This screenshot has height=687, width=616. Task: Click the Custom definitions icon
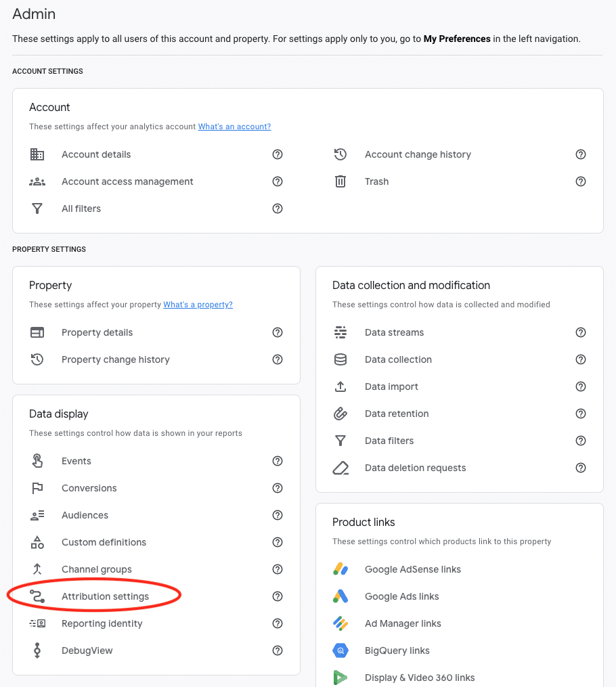(x=37, y=542)
